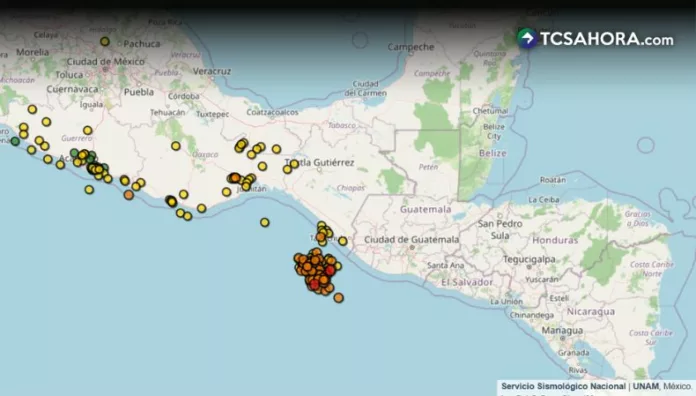Click the Tabasco state label
This screenshot has height=396, width=696.
click(342, 125)
